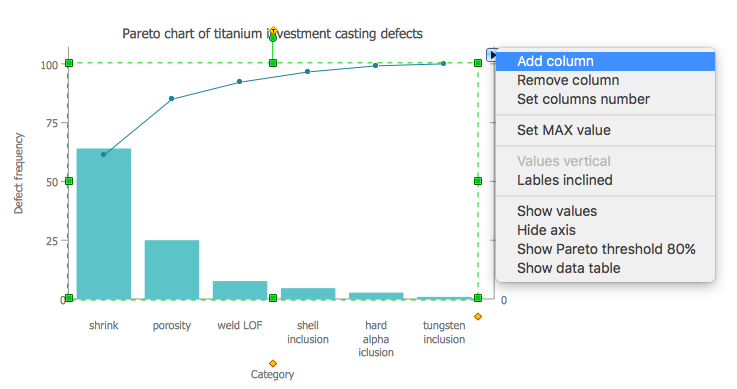This screenshot has height=389, width=737.
Task: Click the orange diamond below tungsten inclusion
Action: [478, 317]
